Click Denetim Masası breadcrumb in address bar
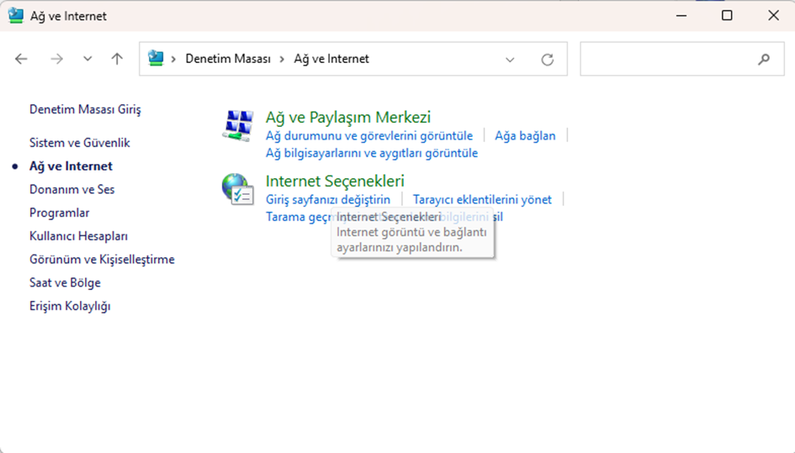The height and width of the screenshot is (453, 795). click(228, 59)
